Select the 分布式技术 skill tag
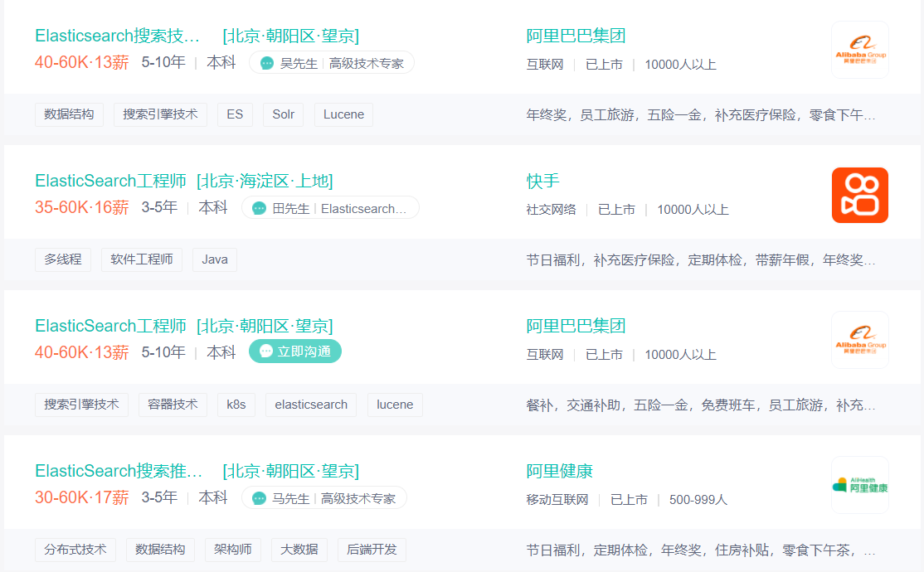 (75, 550)
